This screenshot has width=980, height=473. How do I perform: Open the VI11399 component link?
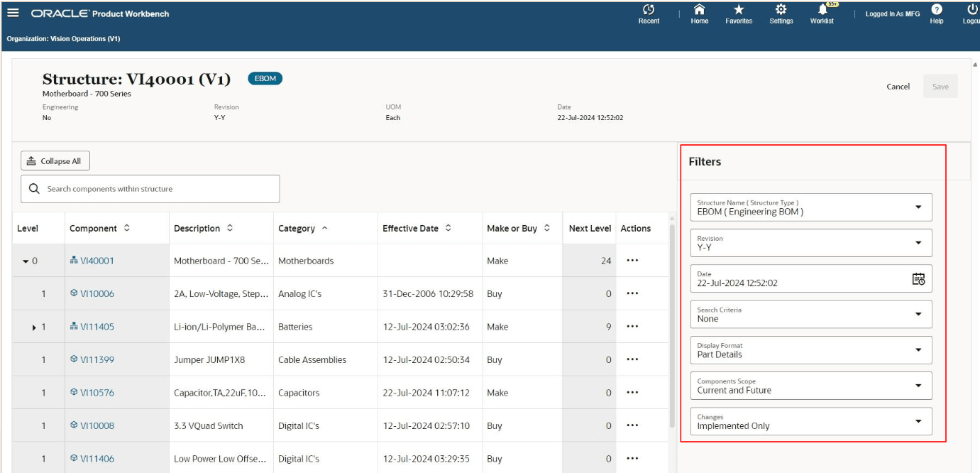97,359
